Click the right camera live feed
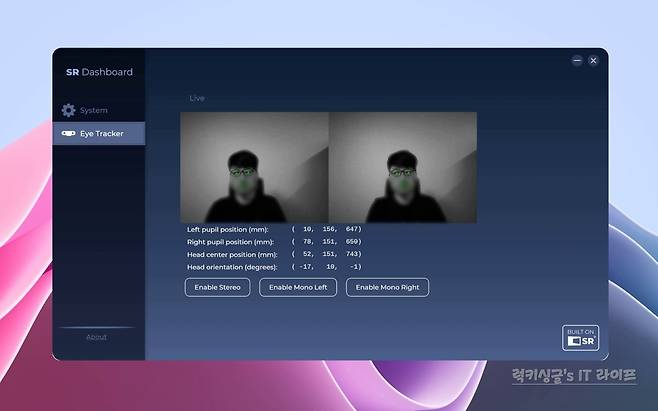The width and height of the screenshot is (658, 411). coord(403,167)
